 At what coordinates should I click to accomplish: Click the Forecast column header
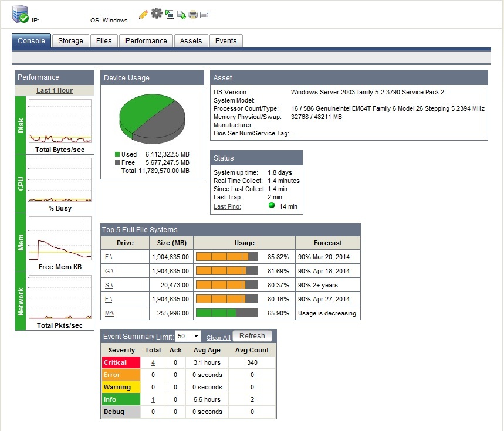pos(328,243)
